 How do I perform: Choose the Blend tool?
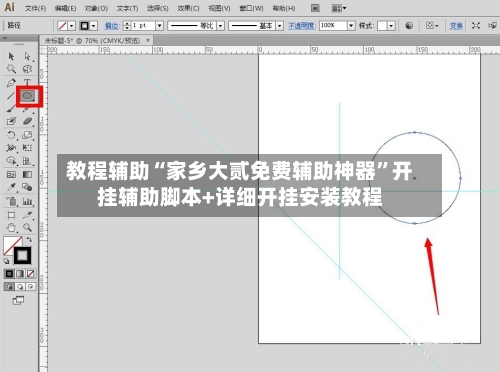[x=27, y=187]
